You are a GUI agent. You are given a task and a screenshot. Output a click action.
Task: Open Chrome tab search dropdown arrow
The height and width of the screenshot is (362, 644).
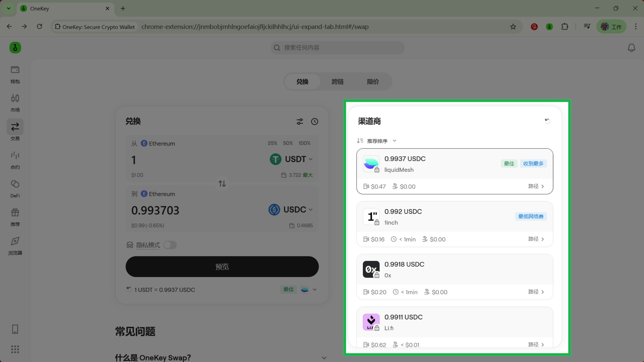pyautogui.click(x=9, y=8)
